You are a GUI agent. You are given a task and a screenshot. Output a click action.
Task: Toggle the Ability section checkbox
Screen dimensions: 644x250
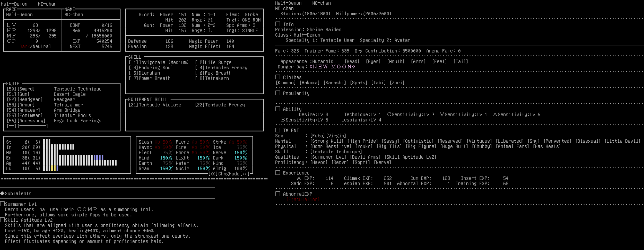[278, 109]
